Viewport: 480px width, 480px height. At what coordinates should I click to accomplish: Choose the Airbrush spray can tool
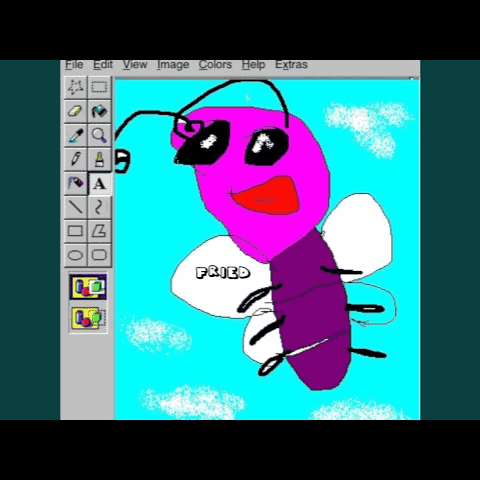75,183
